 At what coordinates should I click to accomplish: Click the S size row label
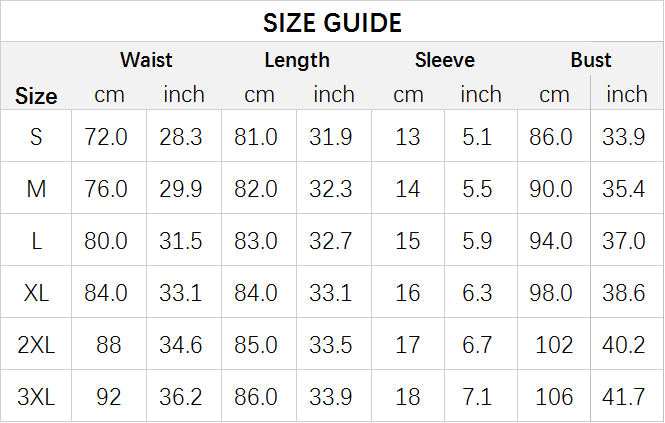(x=36, y=137)
